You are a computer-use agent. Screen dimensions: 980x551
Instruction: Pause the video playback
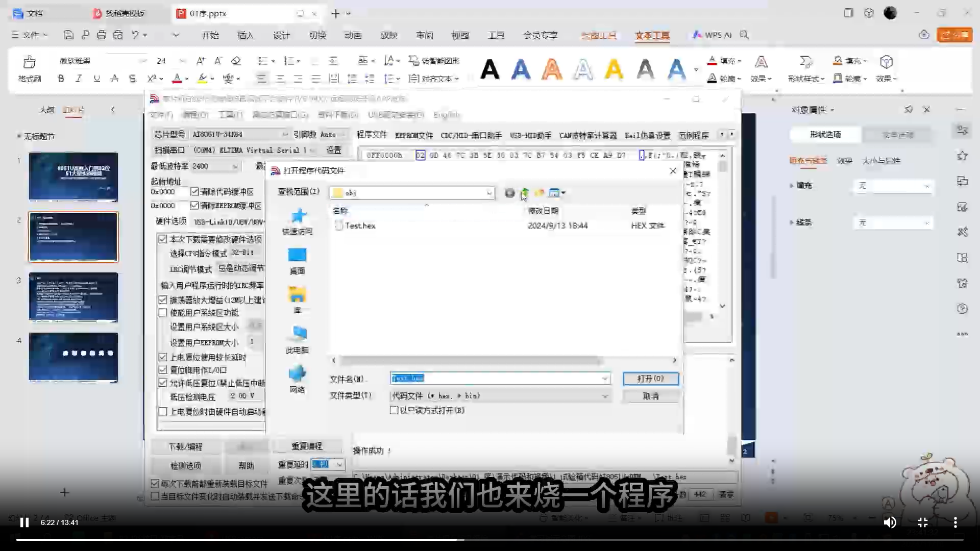pos(24,522)
